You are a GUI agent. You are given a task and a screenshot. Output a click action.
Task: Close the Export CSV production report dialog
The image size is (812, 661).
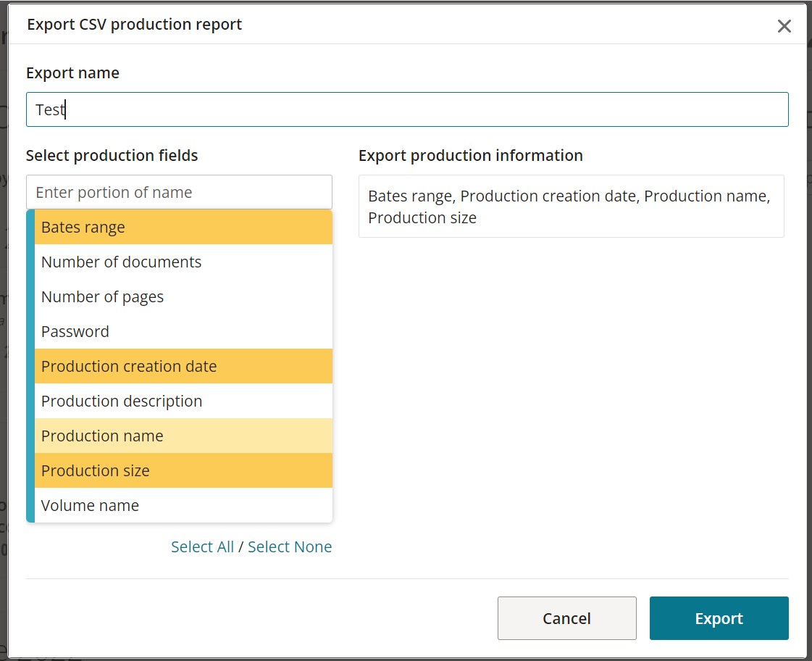784,26
